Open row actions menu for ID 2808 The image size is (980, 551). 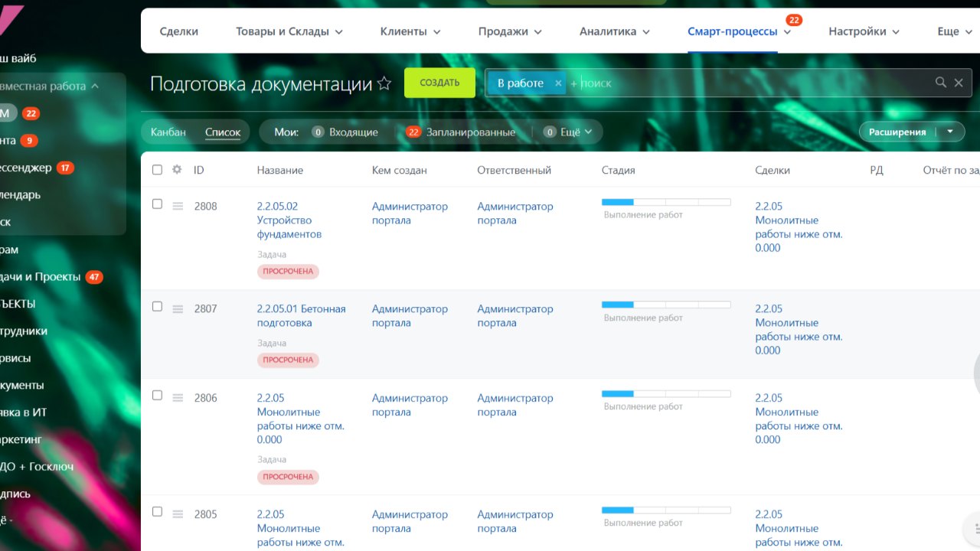click(178, 206)
